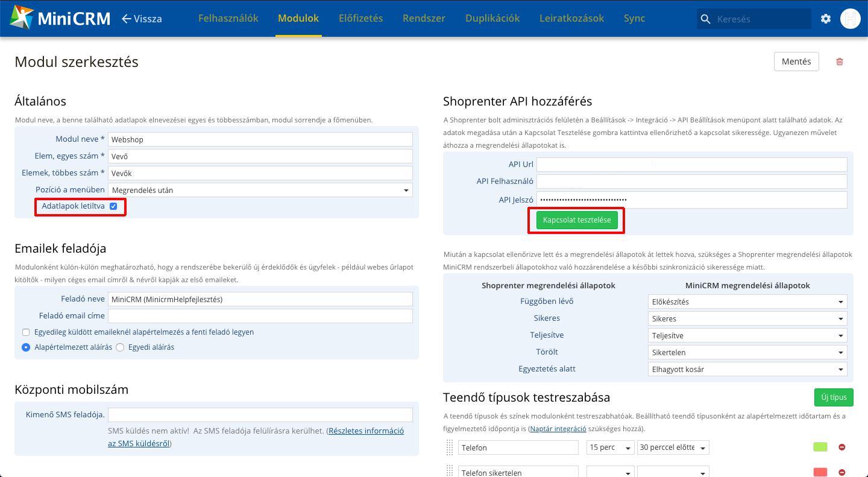Select Alapértelmezett aláírás radio button
This screenshot has height=477, width=868.
[x=26, y=347]
